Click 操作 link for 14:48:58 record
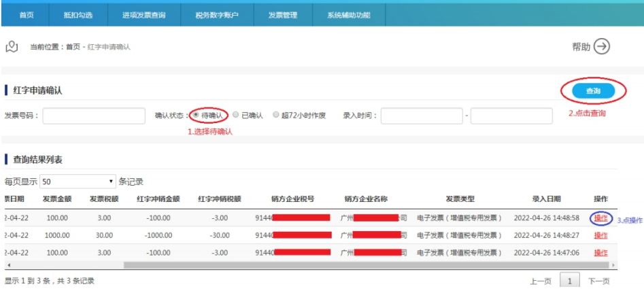The height and width of the screenshot is (291, 644). click(x=600, y=218)
